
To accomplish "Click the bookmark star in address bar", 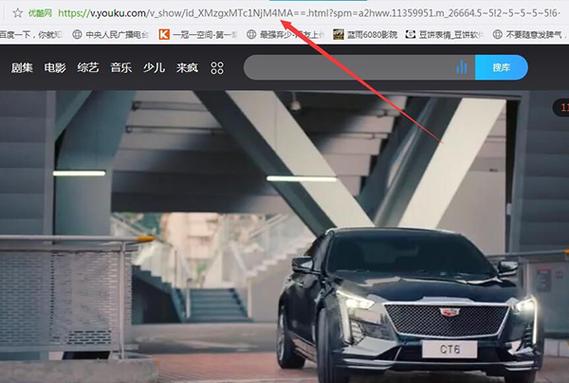I will (17, 13).
